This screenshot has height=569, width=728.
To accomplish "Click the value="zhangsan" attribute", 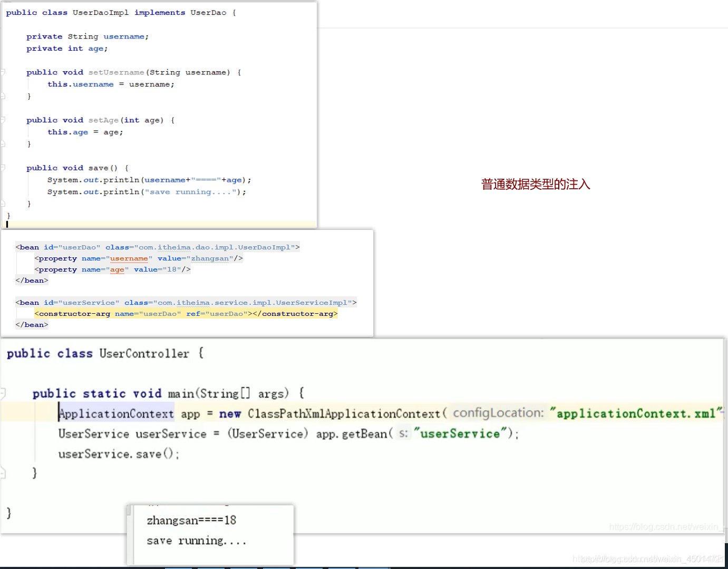I will pos(196,258).
